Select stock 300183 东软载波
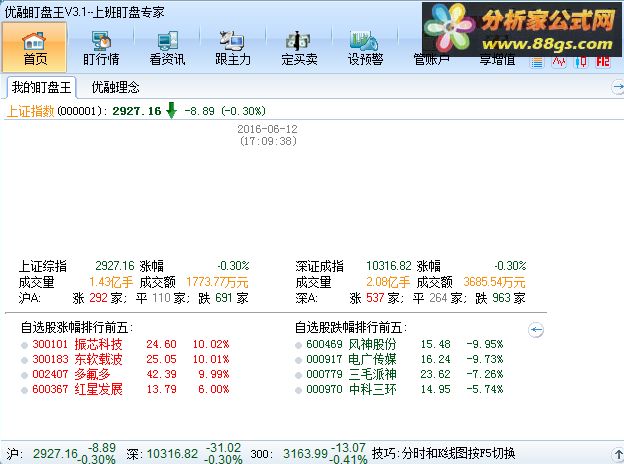This screenshot has height=464, width=624. tap(77, 359)
